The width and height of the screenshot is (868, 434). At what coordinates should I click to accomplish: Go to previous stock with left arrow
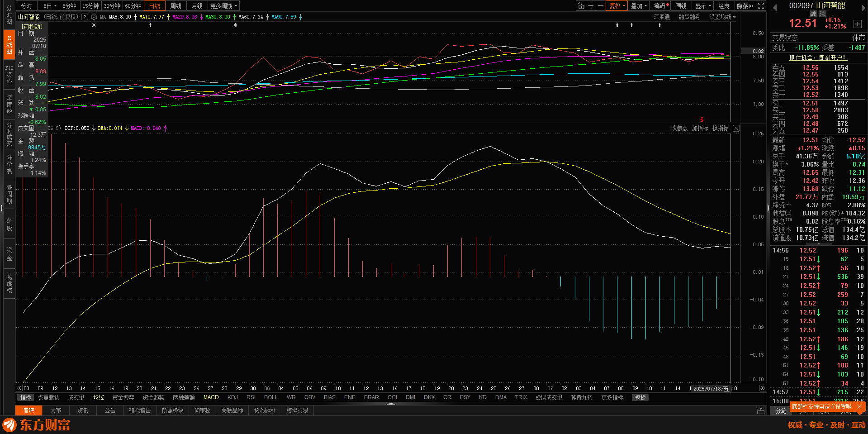[775, 8]
